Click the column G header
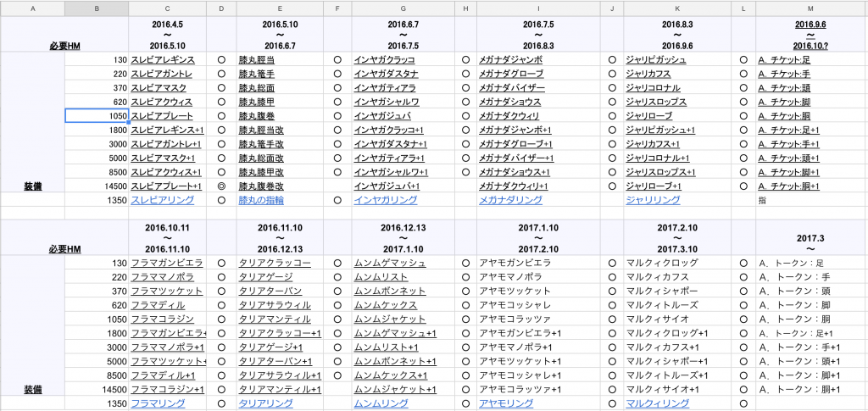868x411 pixels. pyautogui.click(x=402, y=8)
